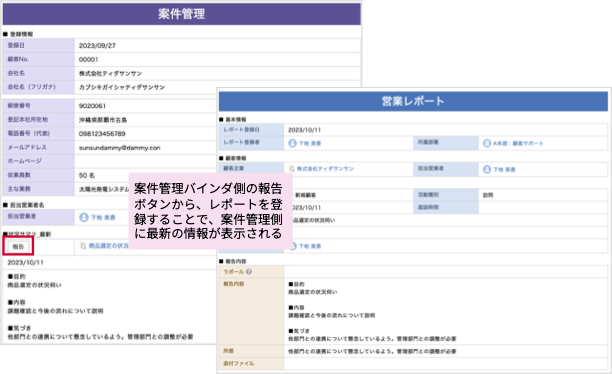Select 訪問 value in 活動種別 row
The height and width of the screenshot is (374, 612).
click(488, 195)
